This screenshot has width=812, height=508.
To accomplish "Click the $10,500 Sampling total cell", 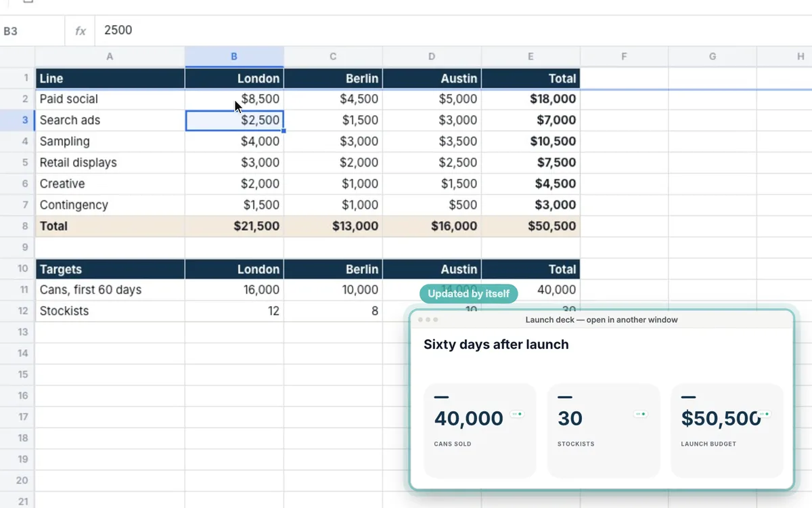I will tap(531, 142).
